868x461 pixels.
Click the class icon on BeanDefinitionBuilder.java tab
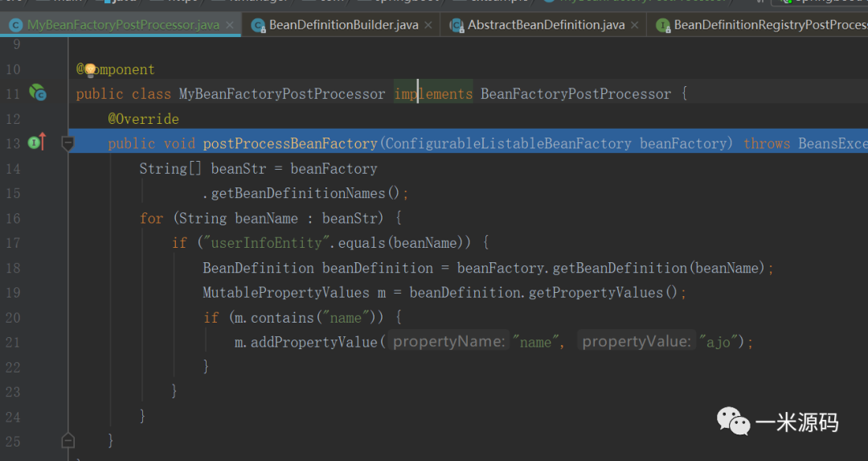(258, 25)
